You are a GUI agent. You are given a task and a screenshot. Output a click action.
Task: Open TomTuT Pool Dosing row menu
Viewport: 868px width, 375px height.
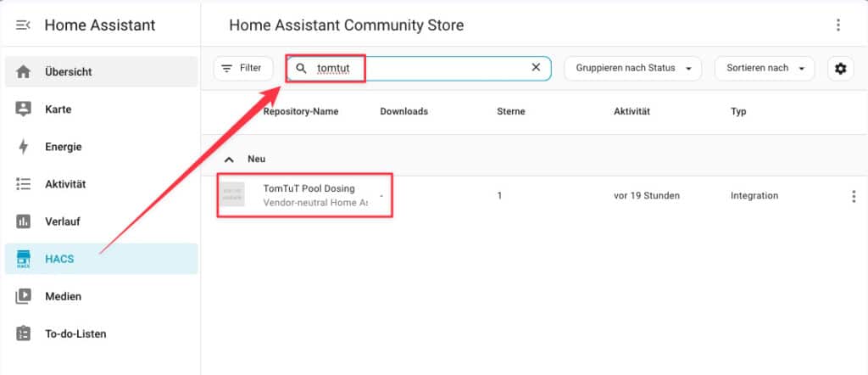[853, 196]
